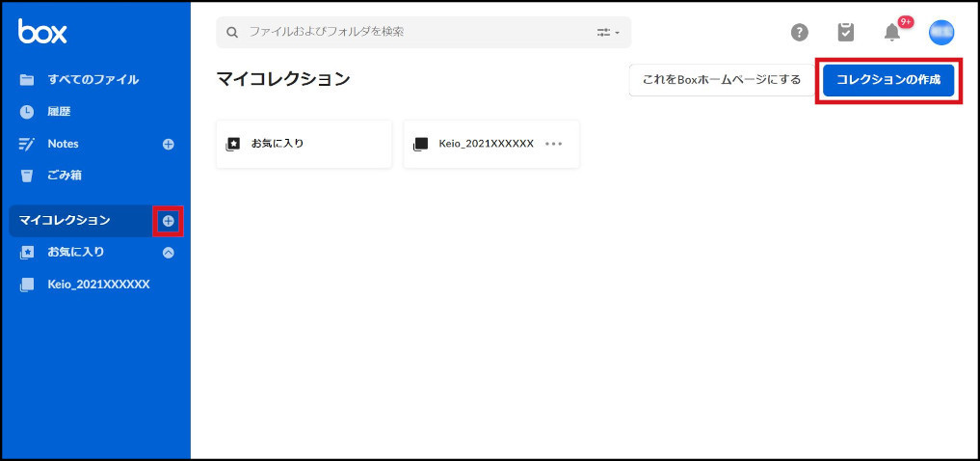The image size is (980, 461).
Task: Open the notifications bell icon
Action: (x=892, y=33)
